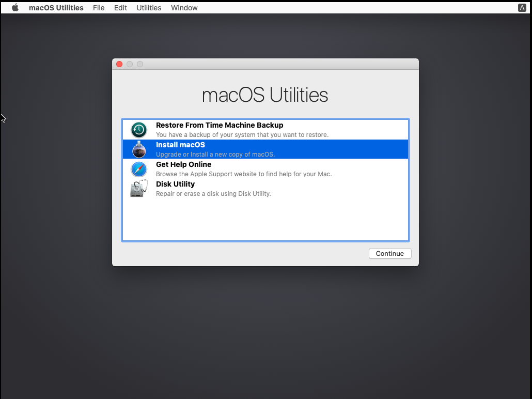Viewport: 532px width, 399px height.
Task: Click the Apple logo in menu bar
Action: click(14, 7)
